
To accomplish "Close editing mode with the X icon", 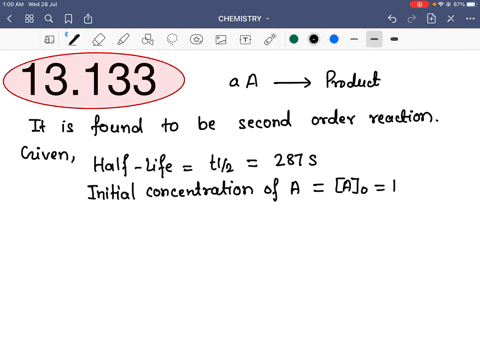I will [x=451, y=19].
